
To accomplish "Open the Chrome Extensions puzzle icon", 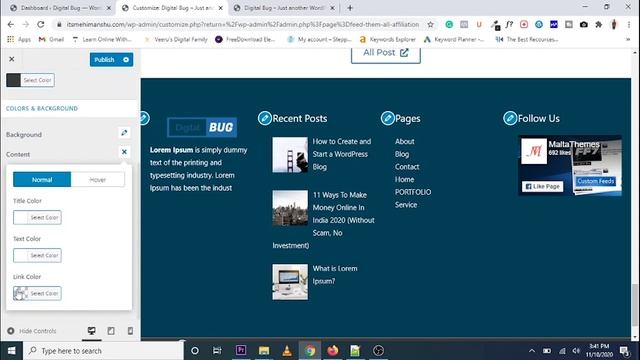I will [x=598, y=24].
